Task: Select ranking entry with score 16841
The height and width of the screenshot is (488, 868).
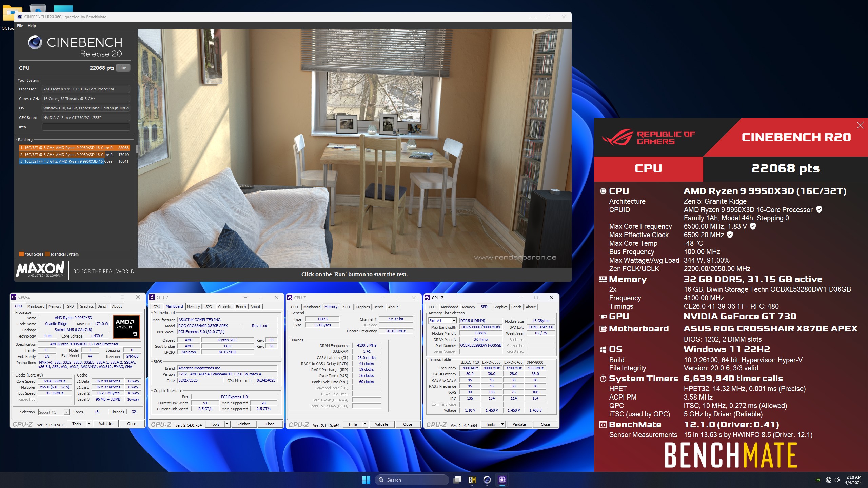Action: [74, 161]
